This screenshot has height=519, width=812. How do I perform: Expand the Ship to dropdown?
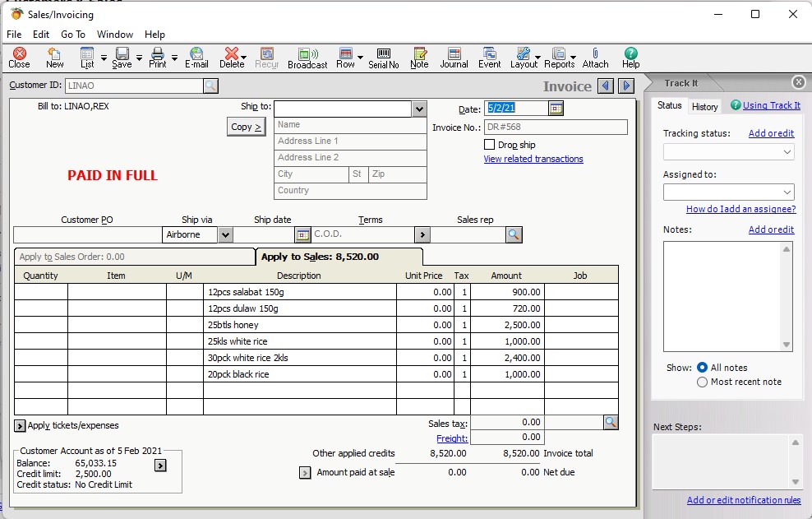pos(419,109)
